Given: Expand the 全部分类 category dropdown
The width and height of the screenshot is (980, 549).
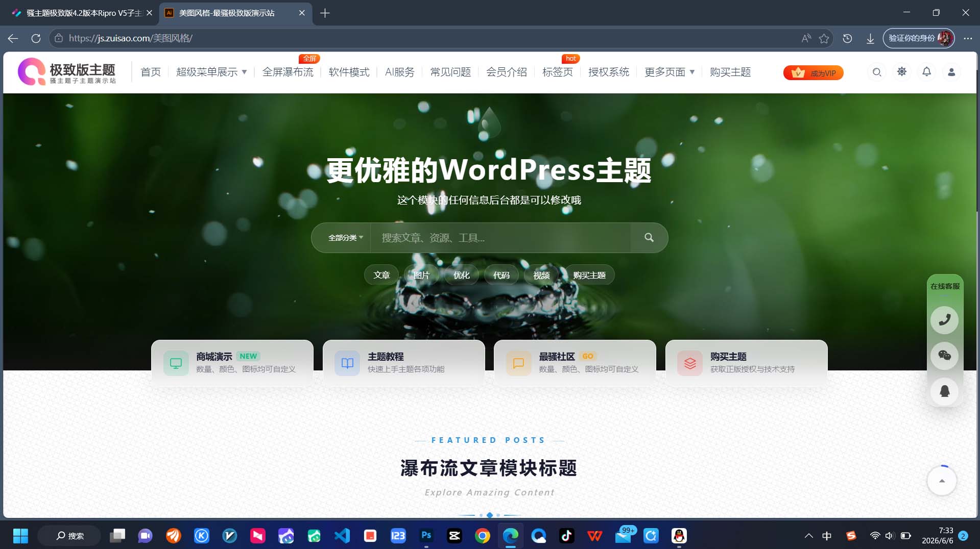Looking at the screenshot, I should click(345, 238).
